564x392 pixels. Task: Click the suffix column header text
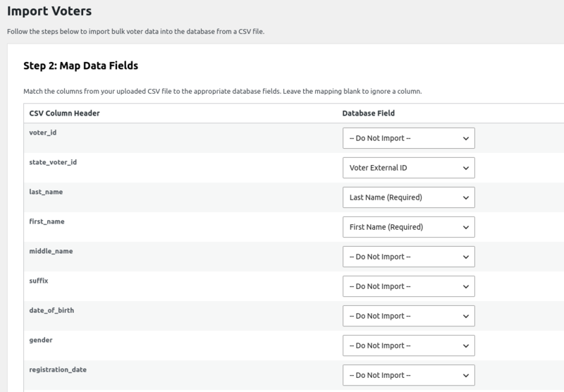(x=39, y=281)
